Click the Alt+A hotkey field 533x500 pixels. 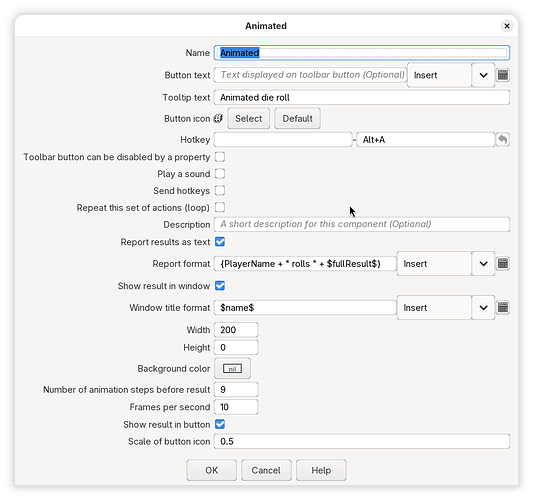[x=426, y=140]
